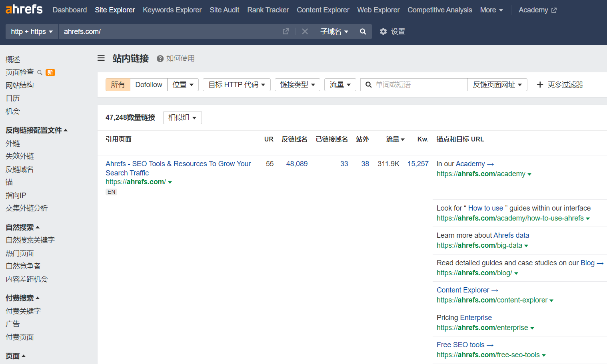The width and height of the screenshot is (607, 364).
Task: Click the search magnifier button
Action: (363, 32)
